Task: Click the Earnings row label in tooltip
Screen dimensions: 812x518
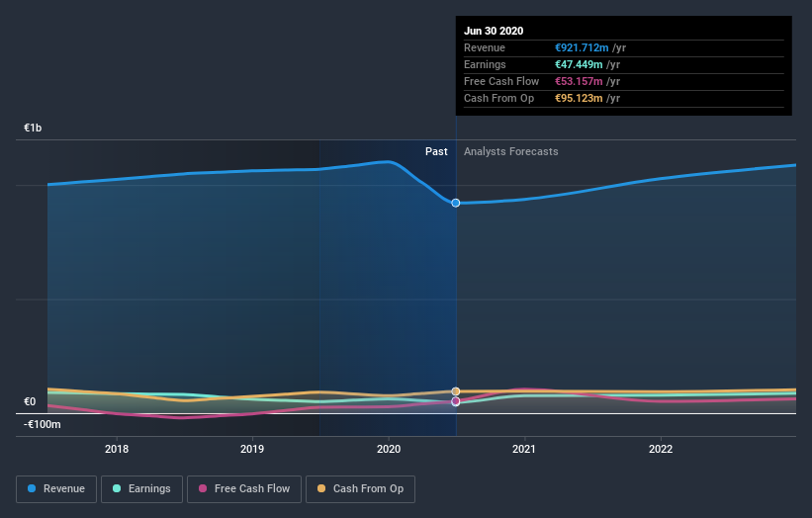Action: (x=485, y=64)
